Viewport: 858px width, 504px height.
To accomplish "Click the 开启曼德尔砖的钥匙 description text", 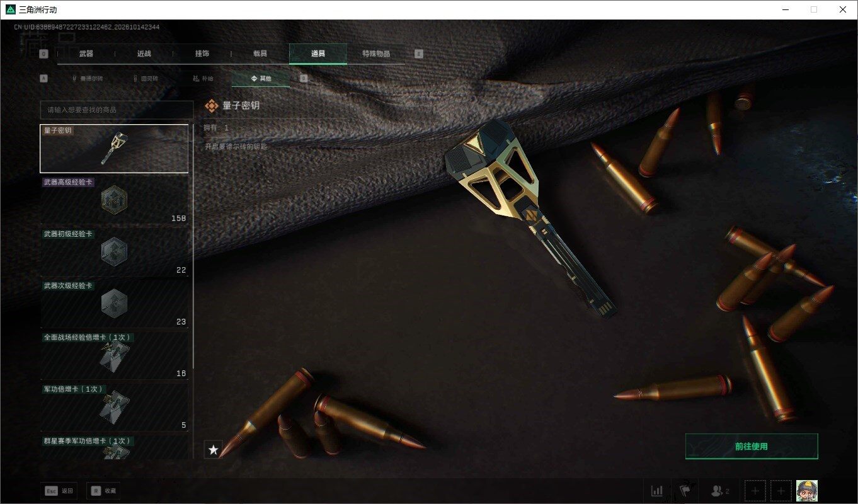I will click(x=236, y=146).
